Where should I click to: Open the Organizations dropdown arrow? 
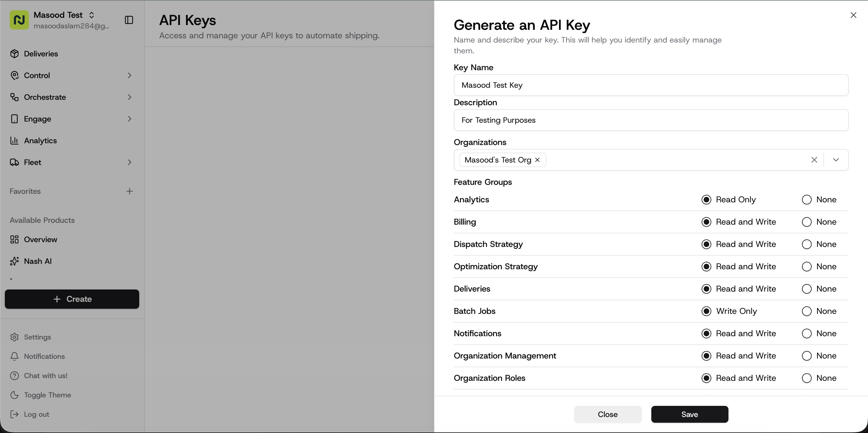[836, 160]
